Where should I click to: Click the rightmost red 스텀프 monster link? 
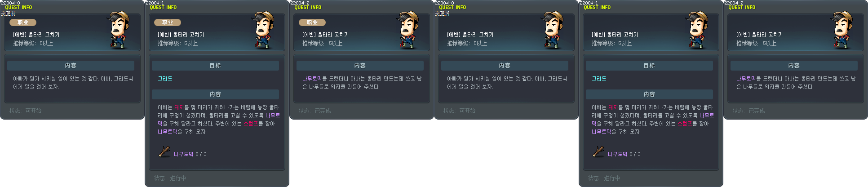coord(685,124)
